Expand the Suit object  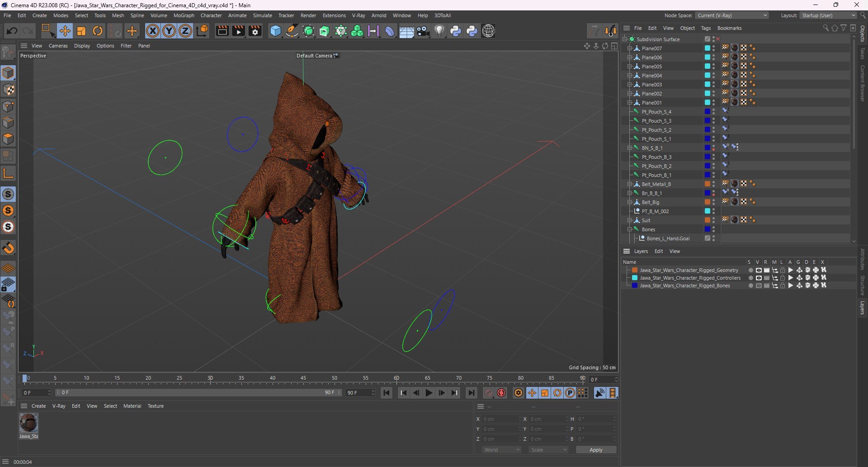[629, 220]
